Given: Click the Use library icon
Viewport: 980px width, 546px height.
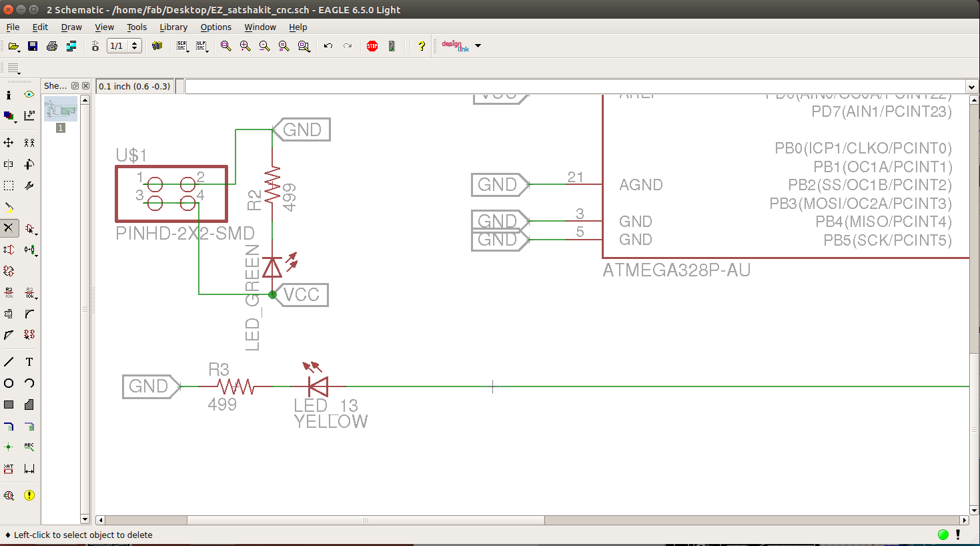Looking at the screenshot, I should click(157, 46).
